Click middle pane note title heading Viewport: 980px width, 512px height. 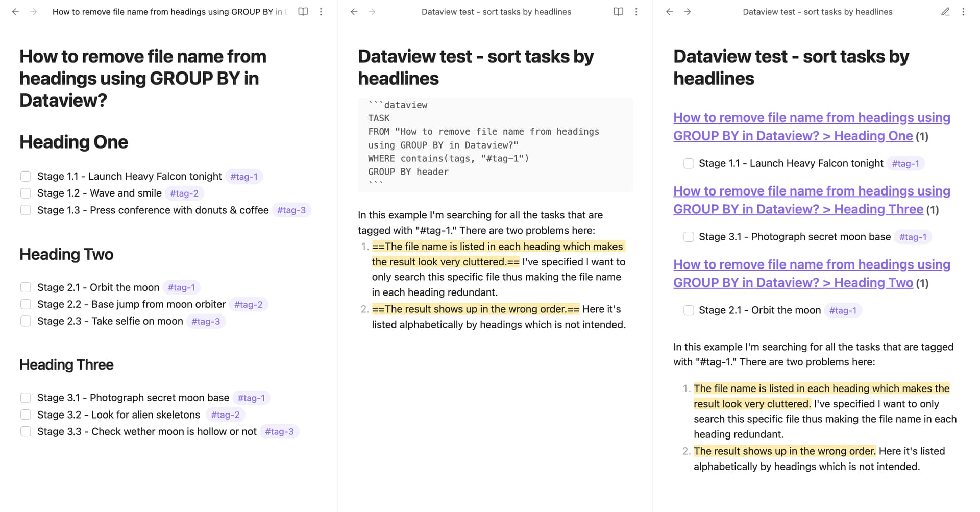tap(476, 67)
